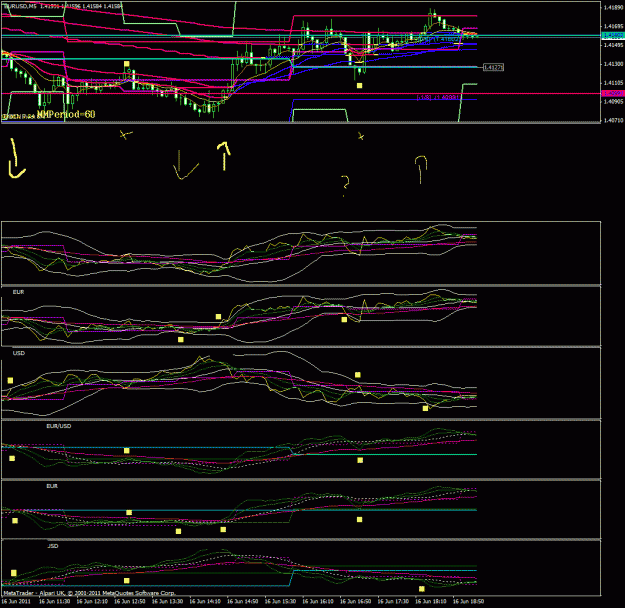The width and height of the screenshot is (625, 608).
Task: Click the EUR label in the pane below EUR/USD
Action: click(52, 486)
